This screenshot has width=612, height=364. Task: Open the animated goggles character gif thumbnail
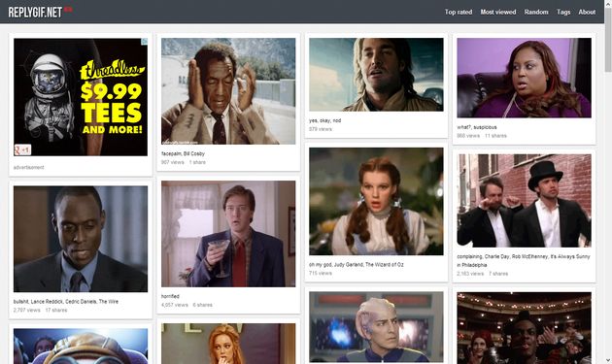[x=81, y=347]
